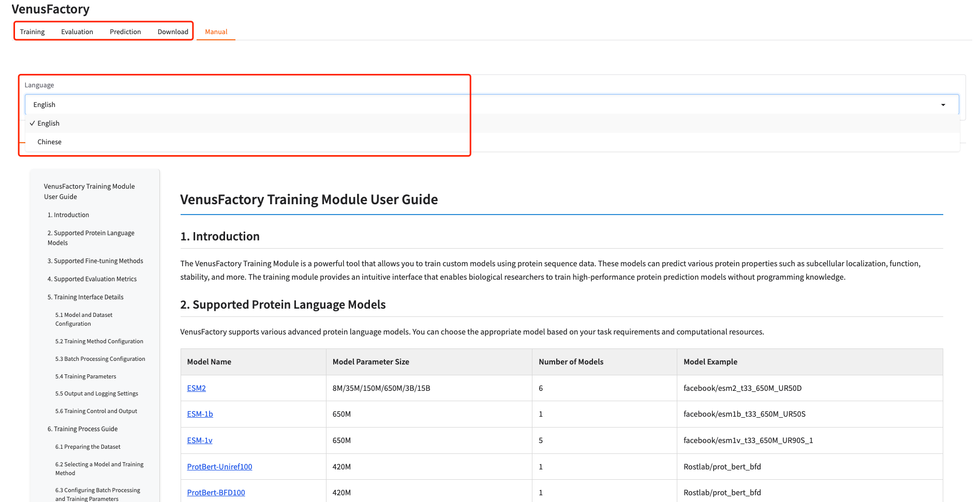Open the ESM-1b model link

200,414
